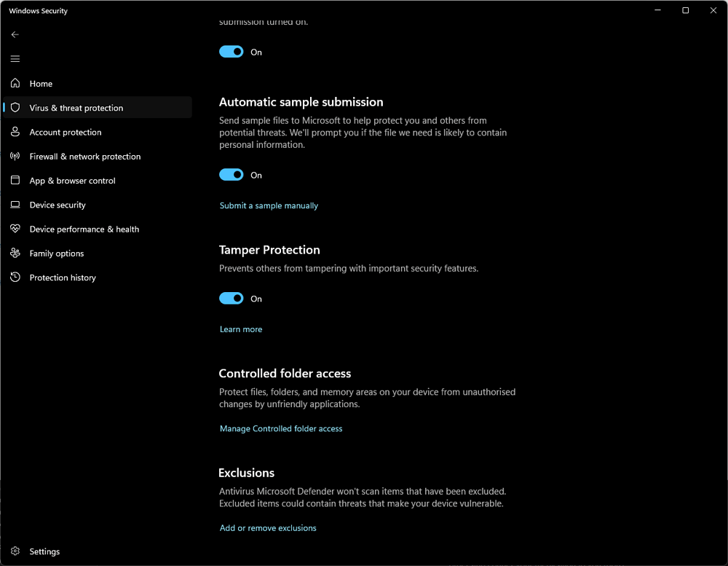Toggle the topmost On switch

(x=232, y=52)
